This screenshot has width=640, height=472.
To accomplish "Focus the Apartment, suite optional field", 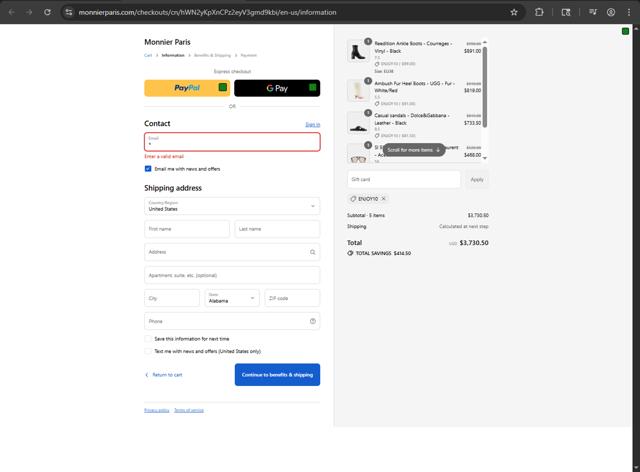I will tap(232, 275).
